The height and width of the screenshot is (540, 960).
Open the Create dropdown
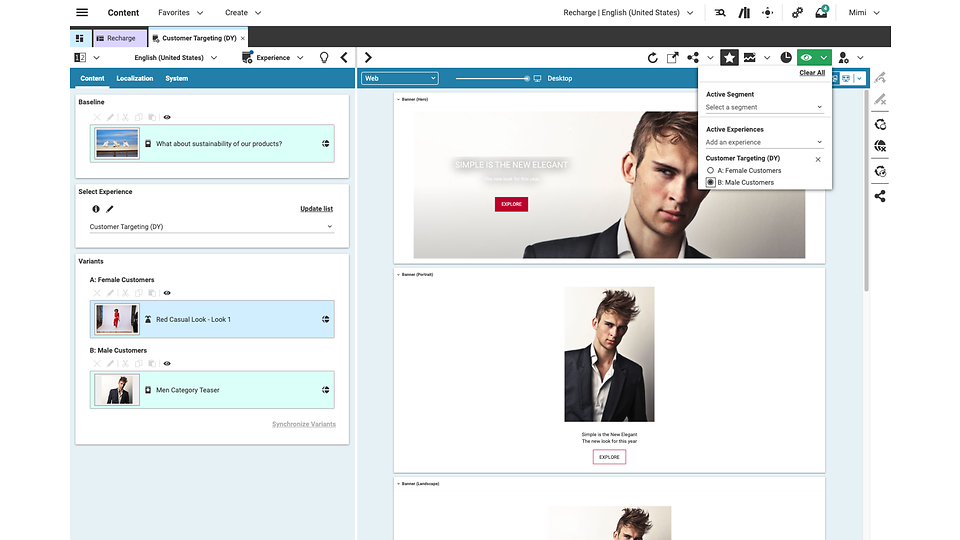tap(243, 12)
